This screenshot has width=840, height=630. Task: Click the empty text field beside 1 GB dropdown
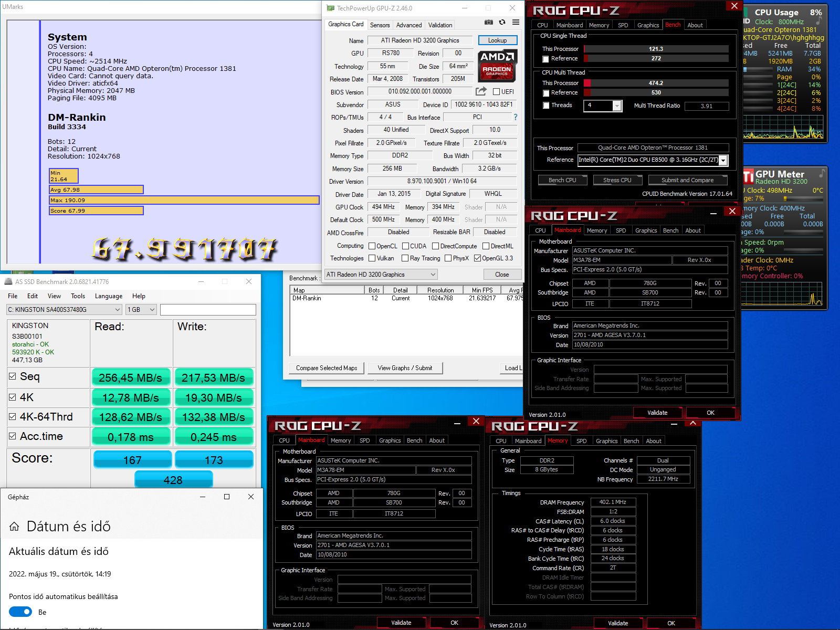click(208, 310)
